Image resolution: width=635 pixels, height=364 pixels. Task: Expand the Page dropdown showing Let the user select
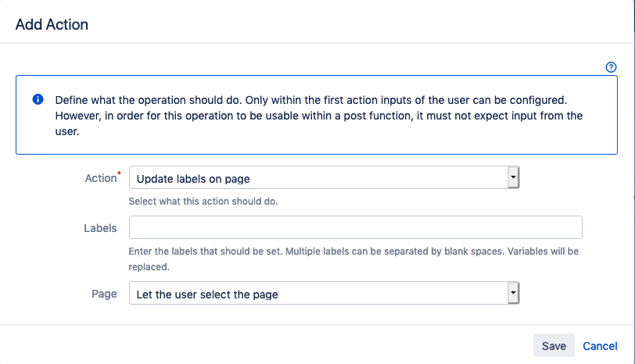[x=318, y=294]
